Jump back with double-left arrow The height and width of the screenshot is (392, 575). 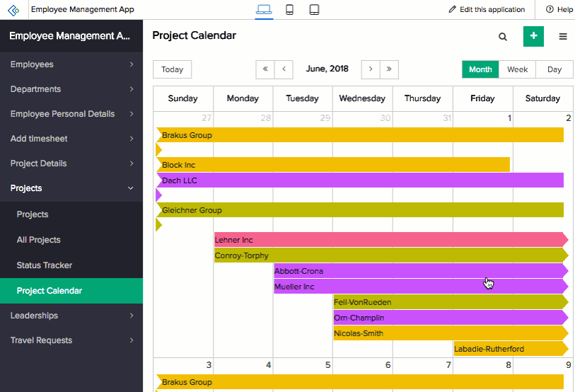tap(265, 69)
